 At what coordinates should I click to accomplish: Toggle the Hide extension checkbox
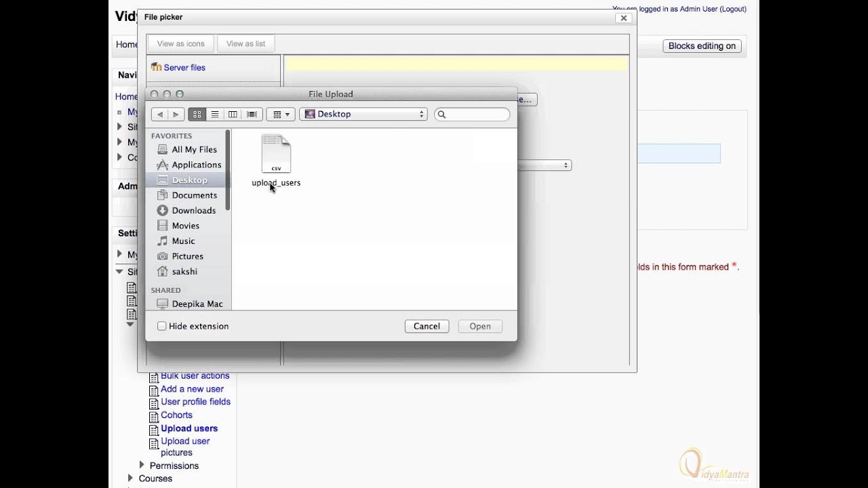point(162,326)
